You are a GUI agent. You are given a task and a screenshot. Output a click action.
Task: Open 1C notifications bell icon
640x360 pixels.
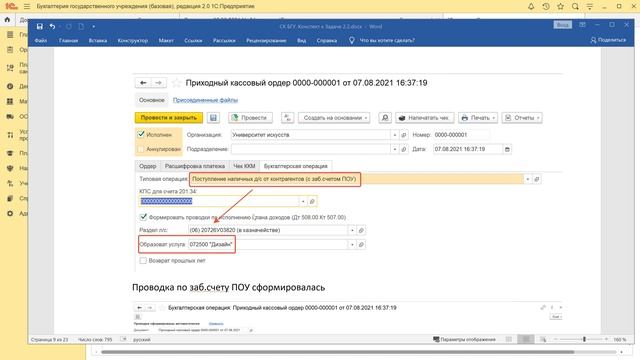pyautogui.click(x=531, y=7)
